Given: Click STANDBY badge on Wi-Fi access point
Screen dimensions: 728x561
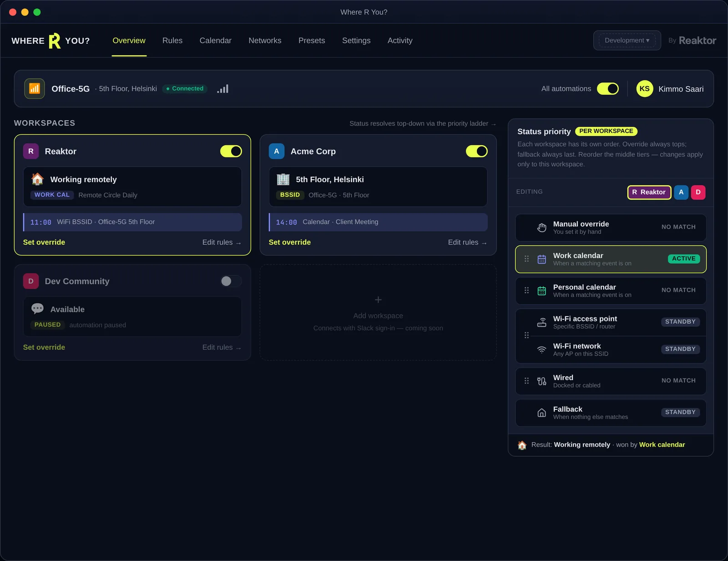Looking at the screenshot, I should click(680, 322).
